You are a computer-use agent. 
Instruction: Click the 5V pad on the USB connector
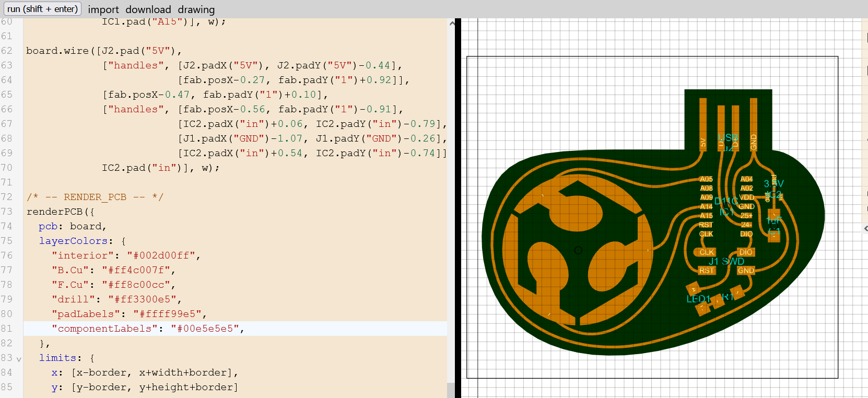point(703,125)
